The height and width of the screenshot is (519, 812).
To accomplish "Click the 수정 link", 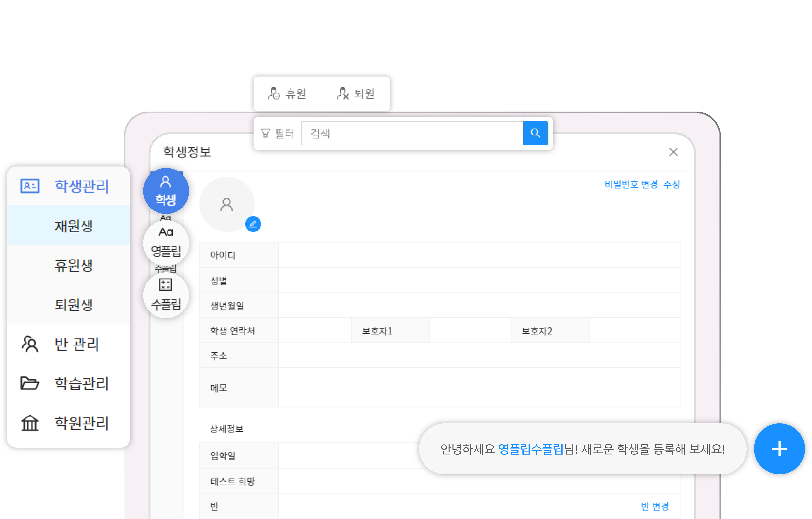I will pos(672,185).
